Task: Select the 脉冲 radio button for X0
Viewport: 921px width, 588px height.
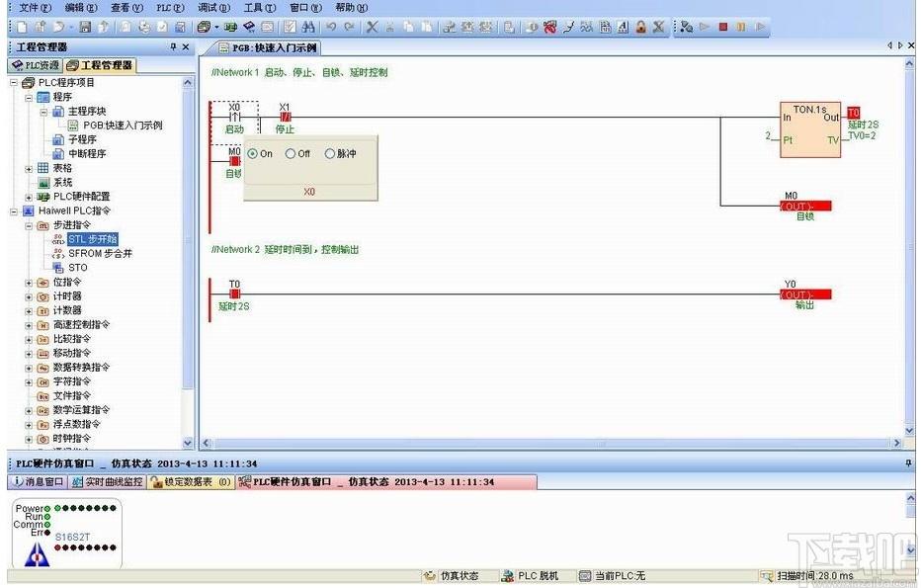Action: click(x=329, y=154)
